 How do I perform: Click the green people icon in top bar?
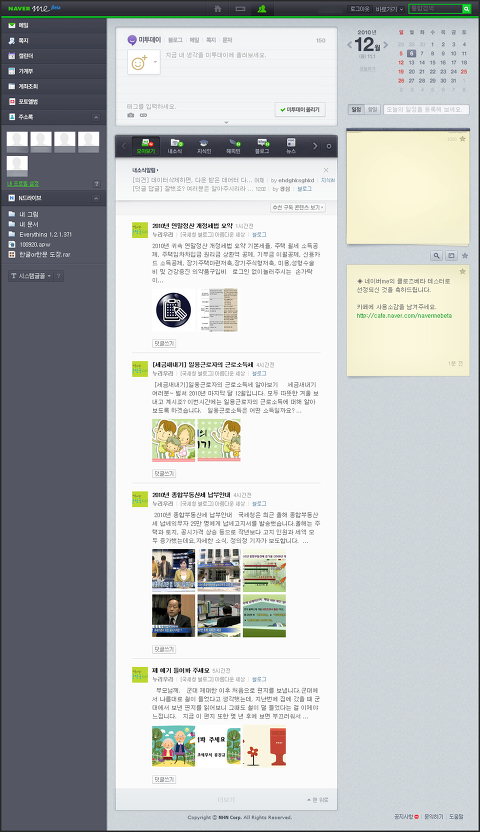pyautogui.click(x=262, y=8)
